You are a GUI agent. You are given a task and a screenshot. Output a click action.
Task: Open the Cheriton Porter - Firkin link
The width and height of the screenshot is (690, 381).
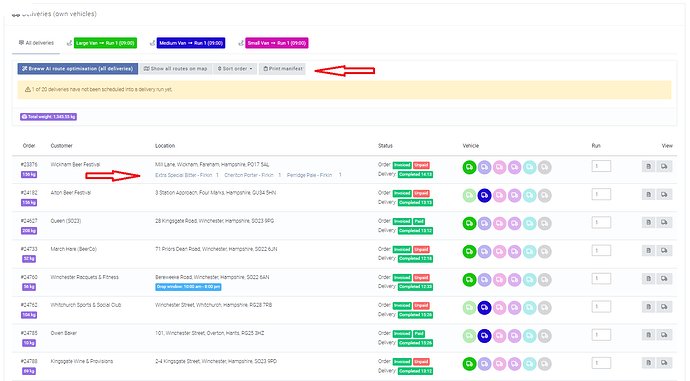(x=249, y=175)
